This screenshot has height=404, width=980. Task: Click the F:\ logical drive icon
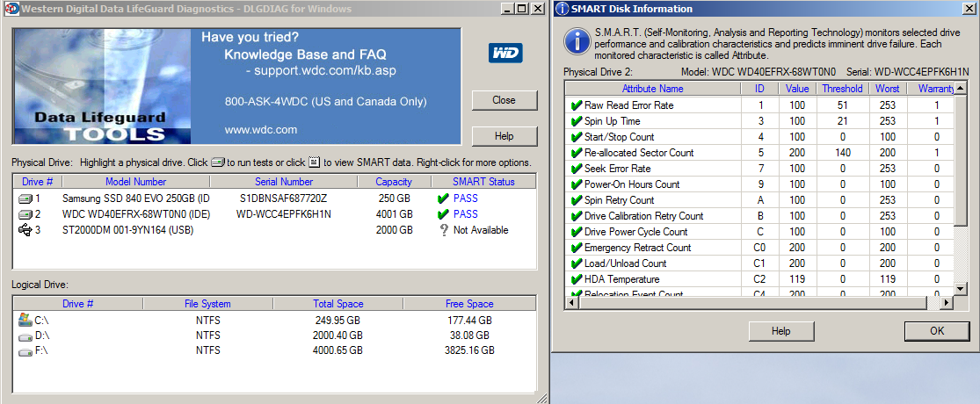[25, 351]
